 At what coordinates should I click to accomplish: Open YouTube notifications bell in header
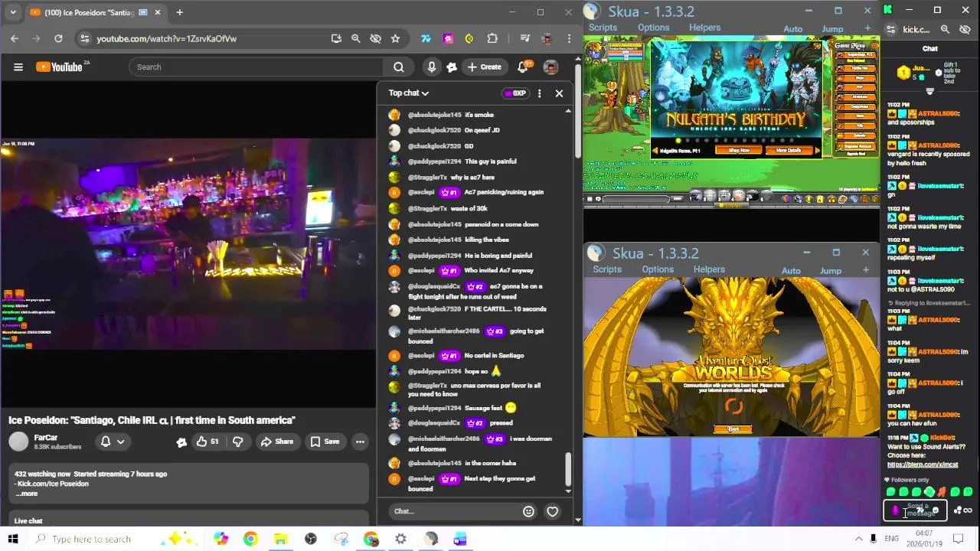pyautogui.click(x=524, y=67)
